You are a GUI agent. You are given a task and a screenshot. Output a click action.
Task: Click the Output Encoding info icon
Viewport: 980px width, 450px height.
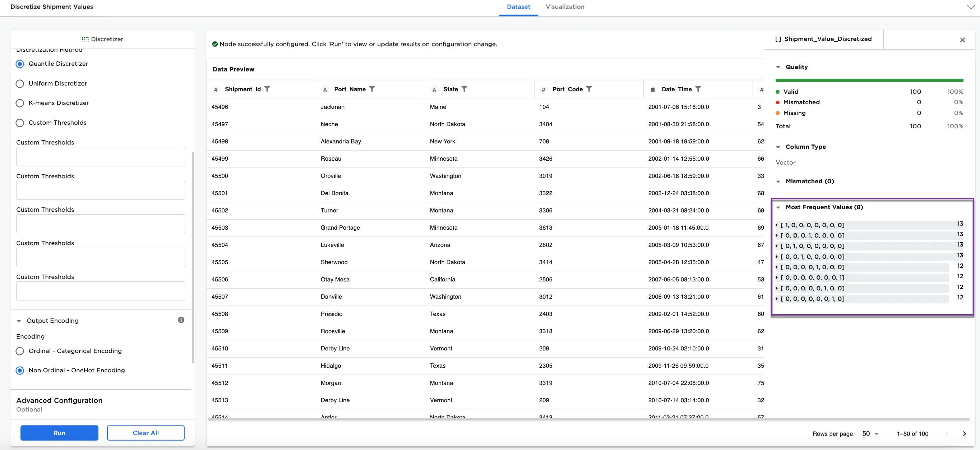pyautogui.click(x=181, y=320)
